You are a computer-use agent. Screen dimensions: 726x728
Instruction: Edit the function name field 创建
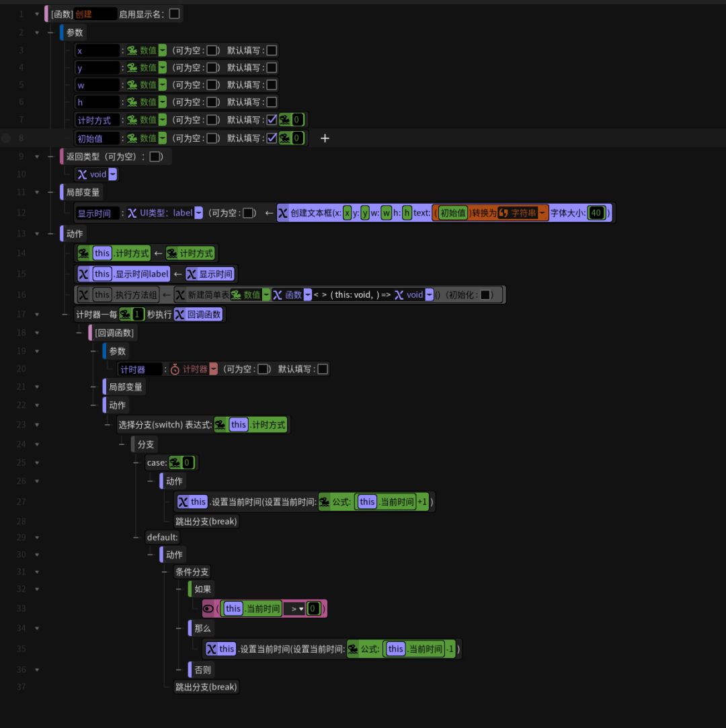[95, 14]
